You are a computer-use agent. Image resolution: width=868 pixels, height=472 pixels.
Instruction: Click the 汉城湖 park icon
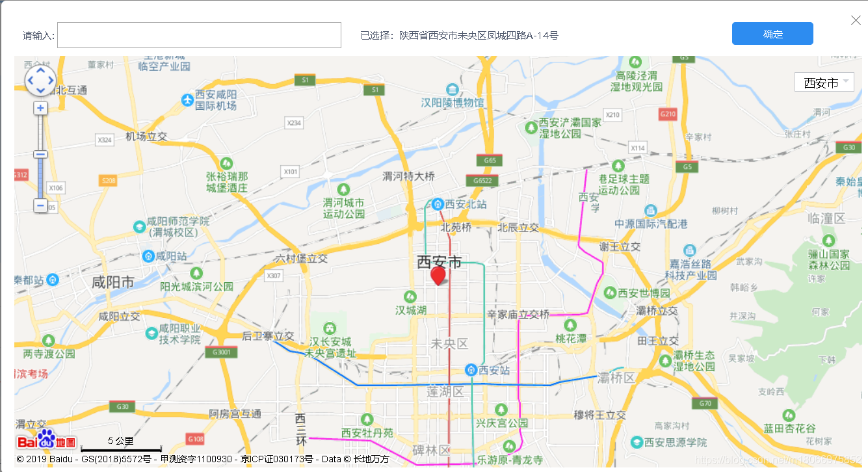pos(411,296)
